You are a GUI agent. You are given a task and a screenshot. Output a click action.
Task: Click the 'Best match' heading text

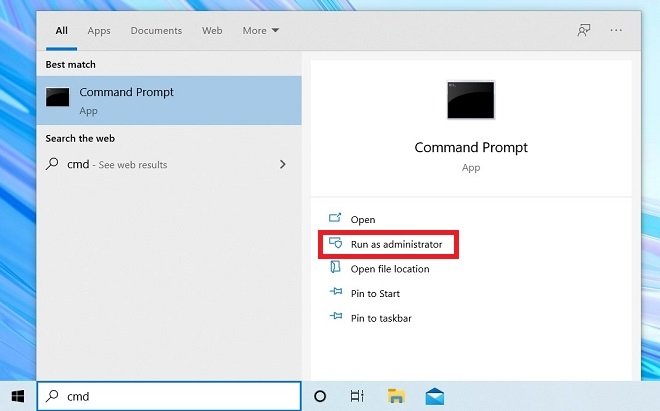pos(70,65)
